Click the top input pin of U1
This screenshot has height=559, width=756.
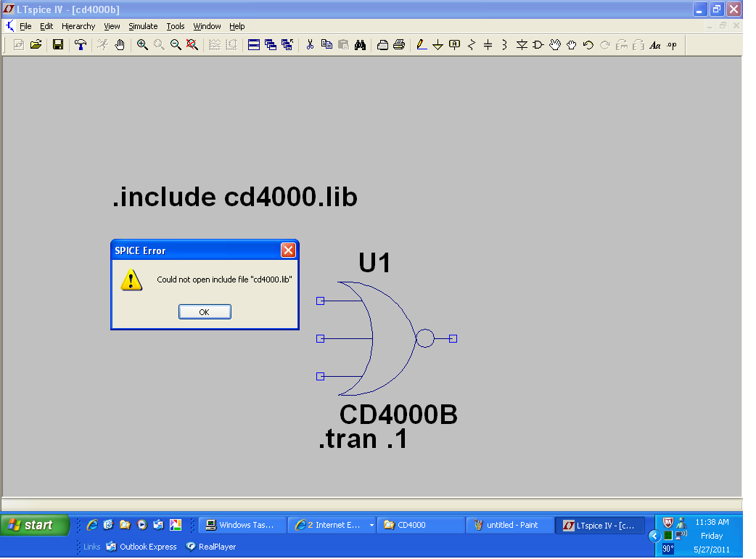(x=320, y=301)
